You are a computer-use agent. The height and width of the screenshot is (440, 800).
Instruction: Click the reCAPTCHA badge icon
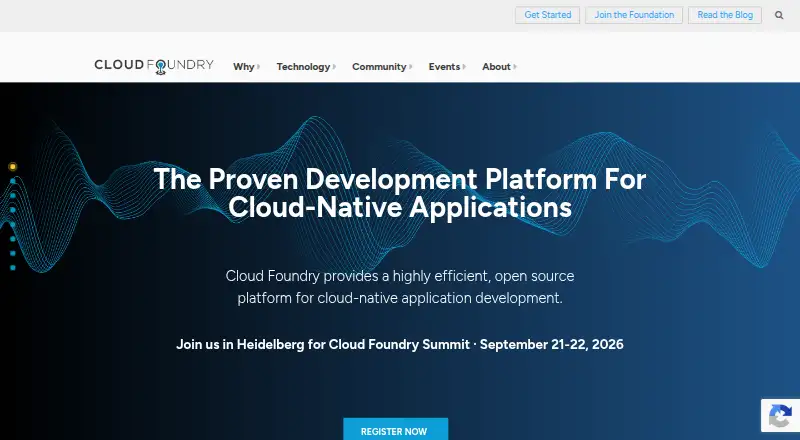pyautogui.click(x=780, y=415)
